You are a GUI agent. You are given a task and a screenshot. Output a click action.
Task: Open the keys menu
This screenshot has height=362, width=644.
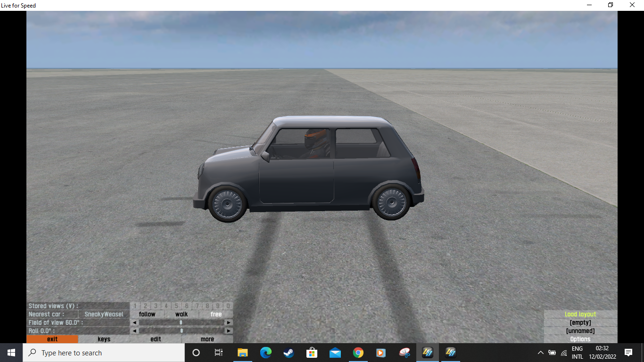pyautogui.click(x=104, y=339)
